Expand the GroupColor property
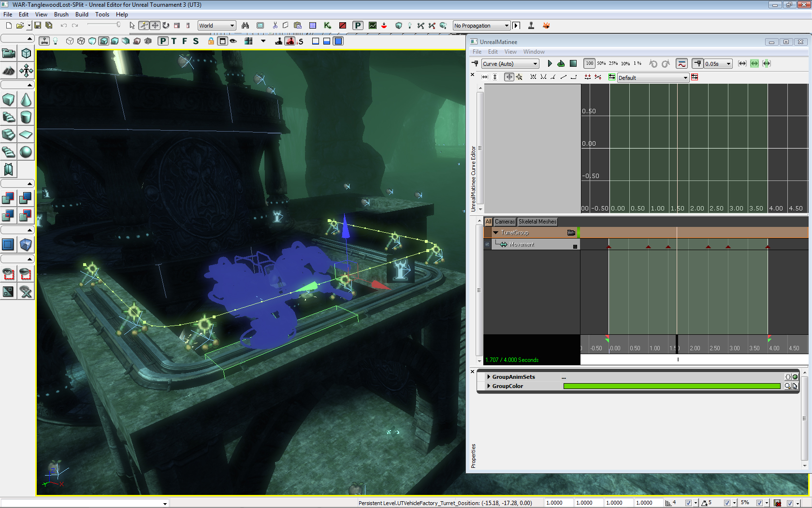The width and height of the screenshot is (812, 508). 489,386
